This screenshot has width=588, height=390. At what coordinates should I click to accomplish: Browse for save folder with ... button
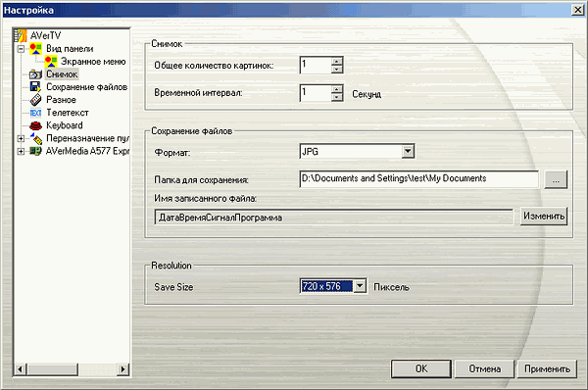point(556,179)
